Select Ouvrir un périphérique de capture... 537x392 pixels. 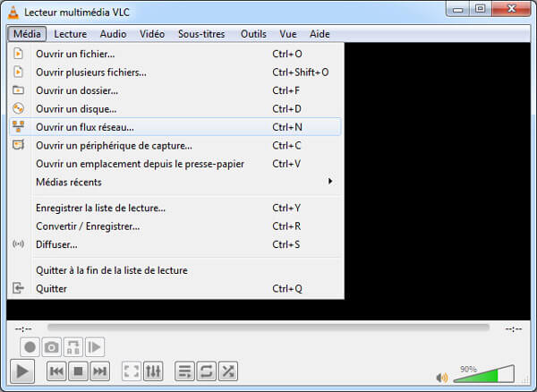[x=175, y=146]
